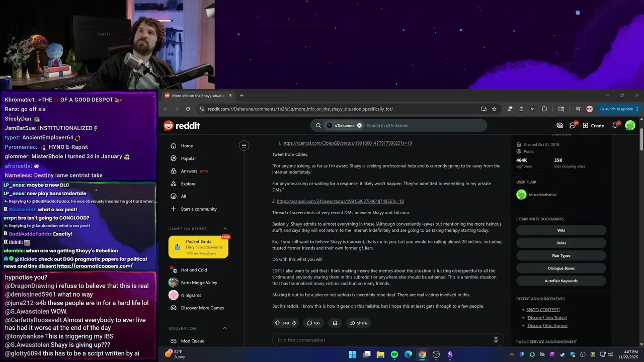Screen dimensions: 644x362
Task: Downvote the Shayy situation post
Action: pyautogui.click(x=294, y=323)
